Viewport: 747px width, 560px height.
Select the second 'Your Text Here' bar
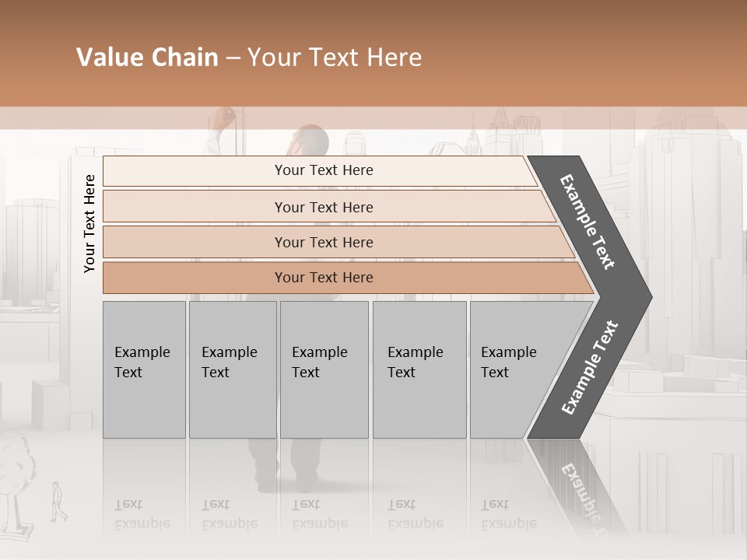point(330,206)
